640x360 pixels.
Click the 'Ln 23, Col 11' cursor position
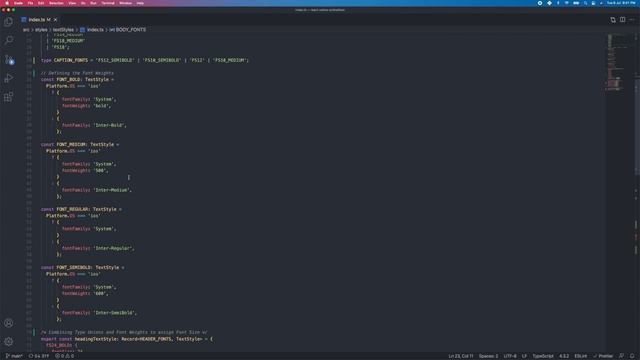coord(461,356)
